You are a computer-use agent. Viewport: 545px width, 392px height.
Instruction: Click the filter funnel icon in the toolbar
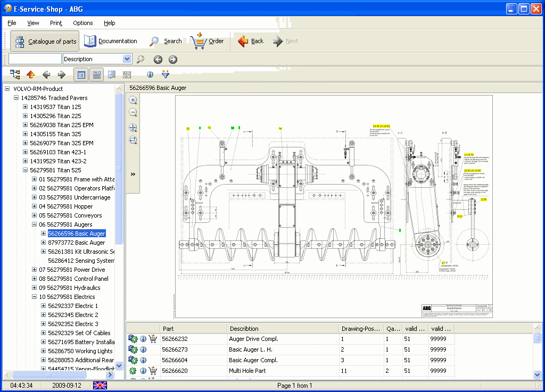[166, 74]
